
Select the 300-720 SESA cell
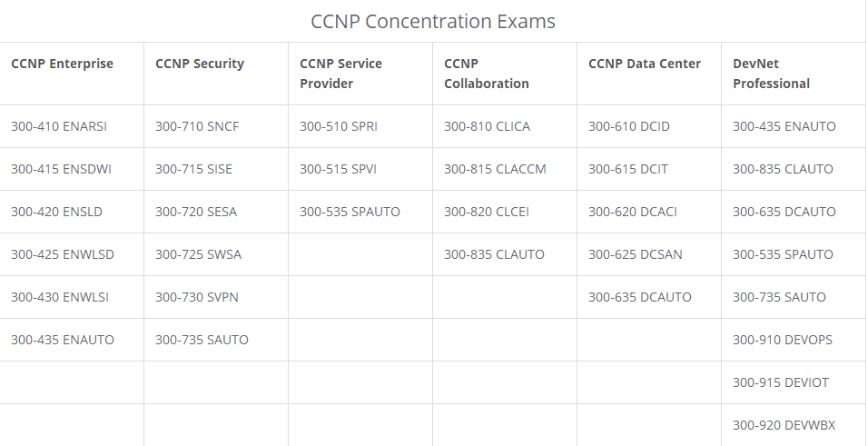196,212
